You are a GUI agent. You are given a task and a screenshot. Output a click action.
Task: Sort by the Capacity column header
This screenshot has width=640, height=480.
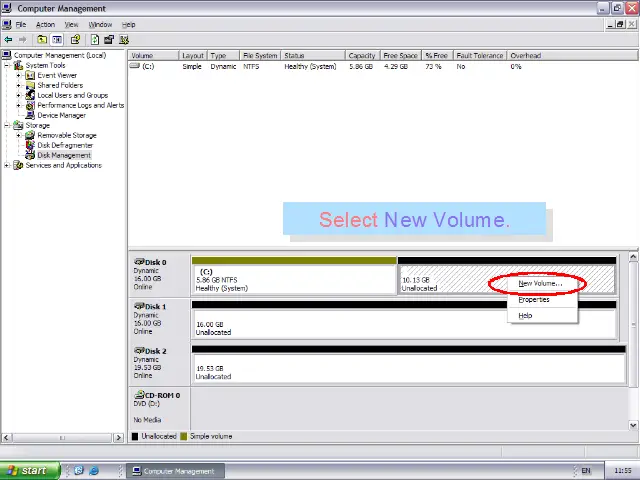coord(362,56)
